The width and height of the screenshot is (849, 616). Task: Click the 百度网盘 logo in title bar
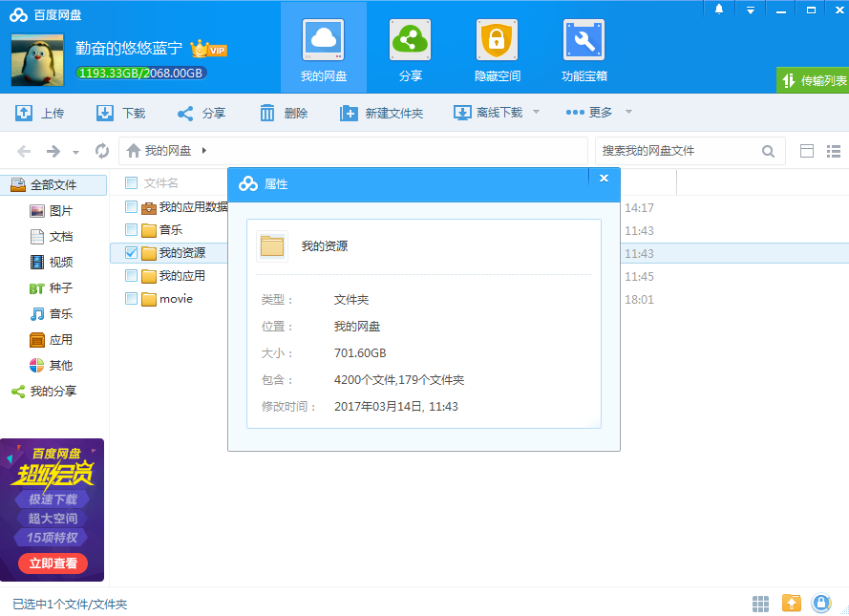pyautogui.click(x=46, y=15)
